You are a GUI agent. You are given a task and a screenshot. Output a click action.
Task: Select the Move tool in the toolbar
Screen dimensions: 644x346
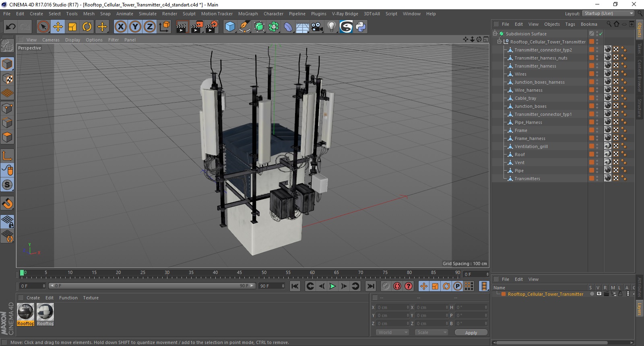[58, 27]
